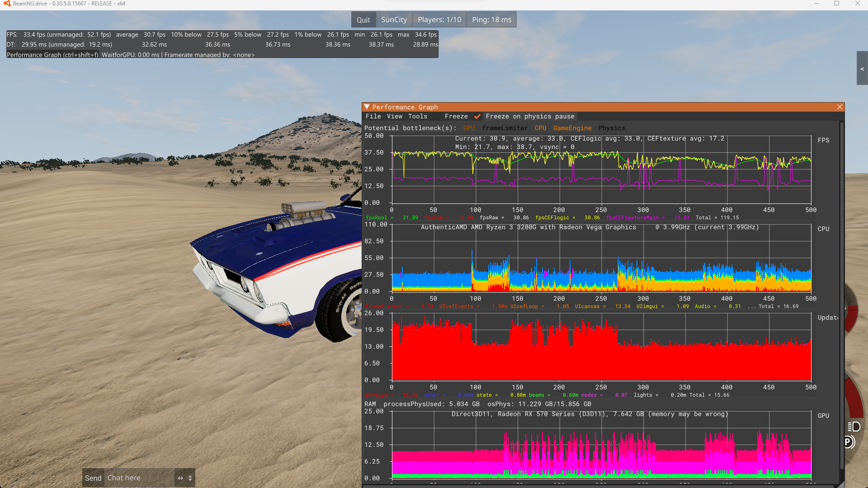Image resolution: width=868 pixels, height=488 pixels.
Task: Click the GPU bottleneck label
Action: coord(469,128)
